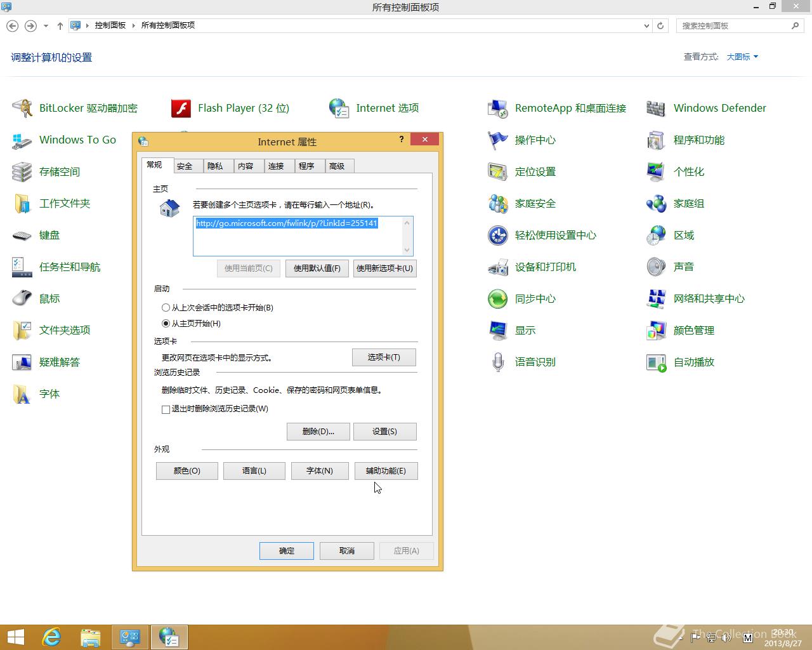Image resolution: width=812 pixels, height=650 pixels.
Task: Open Windows To Go icon
Action: 22,140
